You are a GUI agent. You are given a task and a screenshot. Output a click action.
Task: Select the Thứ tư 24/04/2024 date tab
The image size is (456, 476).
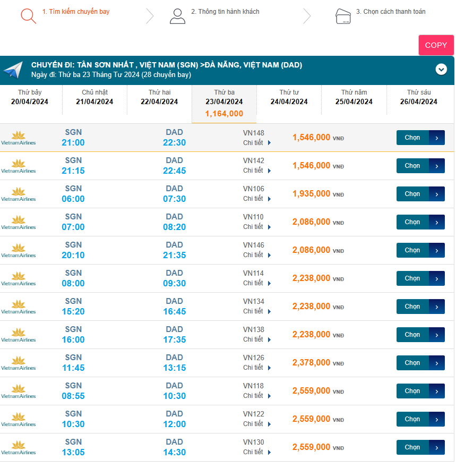coord(289,97)
